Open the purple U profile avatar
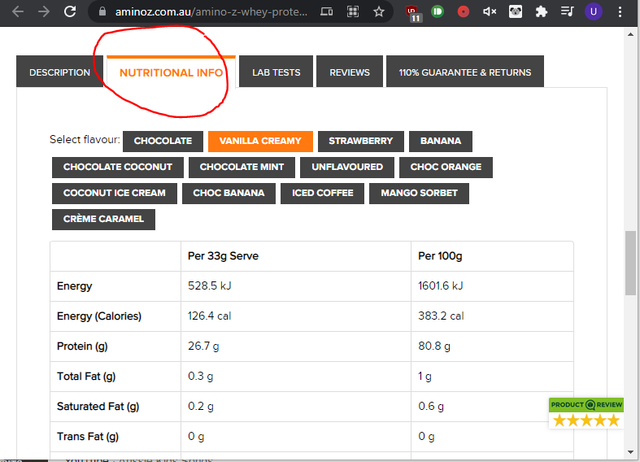This screenshot has height=462, width=640. pos(593,12)
